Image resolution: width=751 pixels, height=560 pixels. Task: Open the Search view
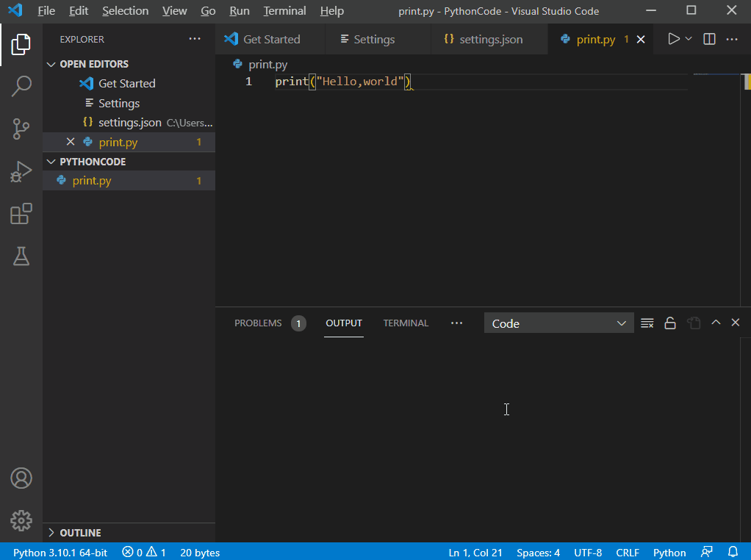21,85
